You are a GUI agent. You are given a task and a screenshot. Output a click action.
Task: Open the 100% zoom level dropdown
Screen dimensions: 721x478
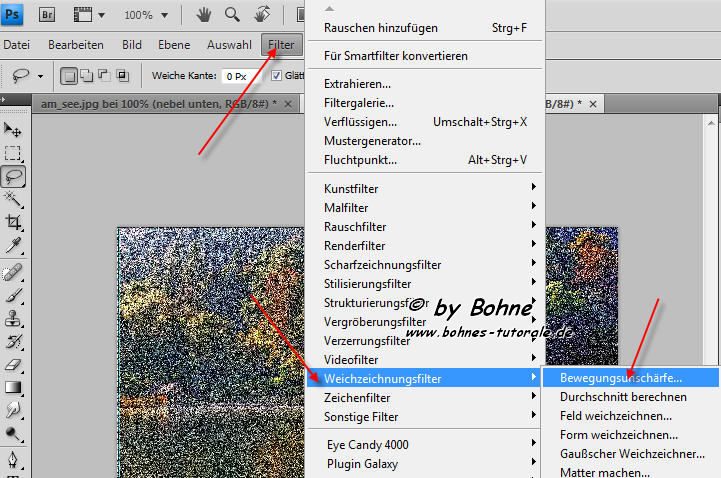(146, 15)
